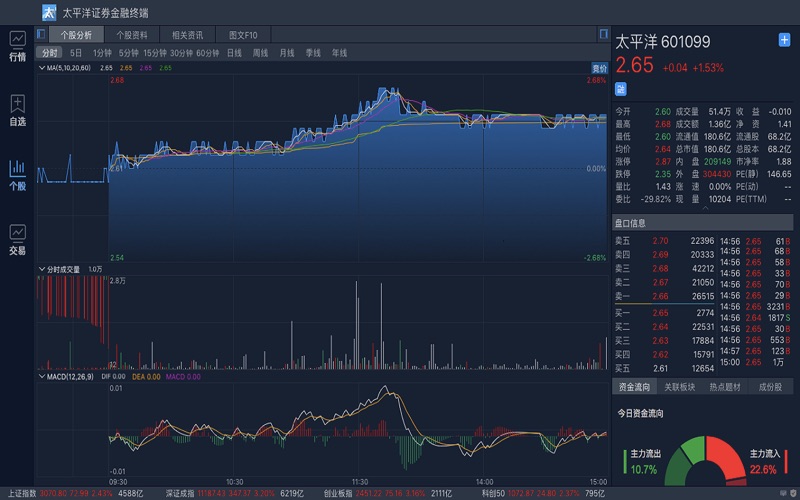The width and height of the screenshot is (800, 500).
Task: Open the 行情 market sidebar icon
Action: [17, 46]
